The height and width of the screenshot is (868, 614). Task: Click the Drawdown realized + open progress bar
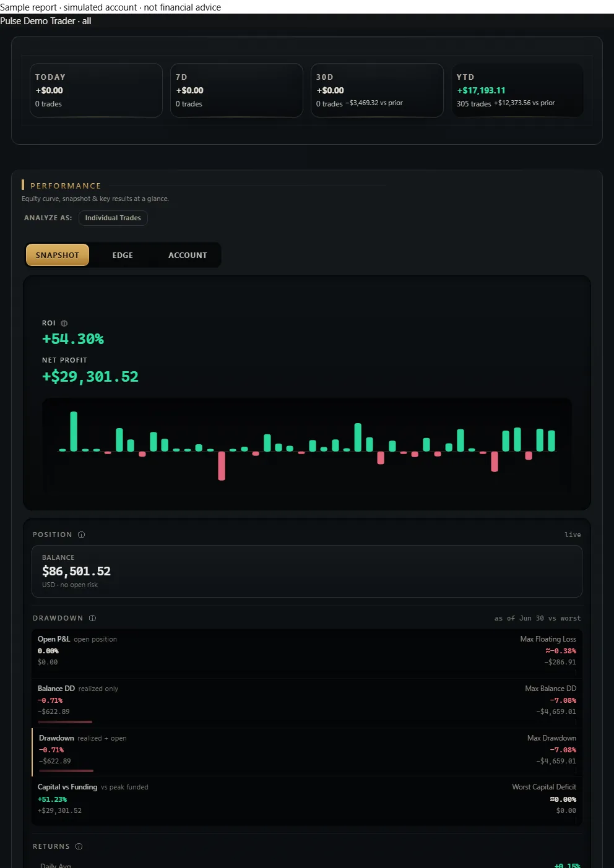[x=66, y=771]
